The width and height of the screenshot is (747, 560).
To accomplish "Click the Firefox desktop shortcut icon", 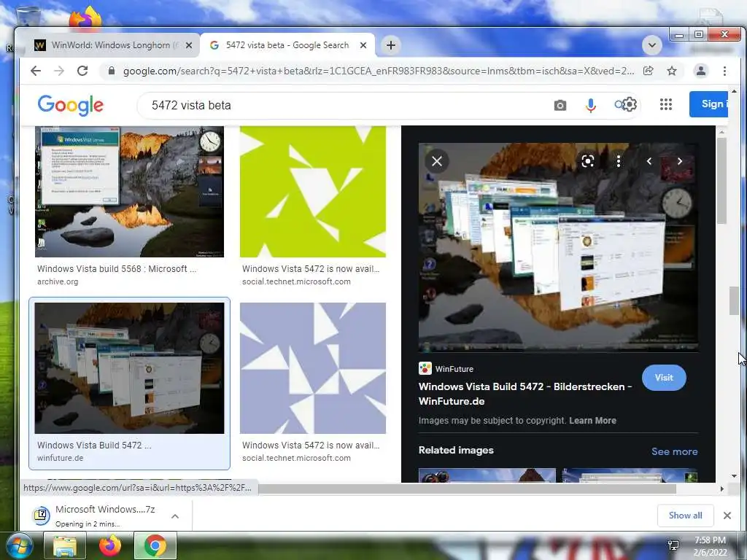I will click(85, 18).
